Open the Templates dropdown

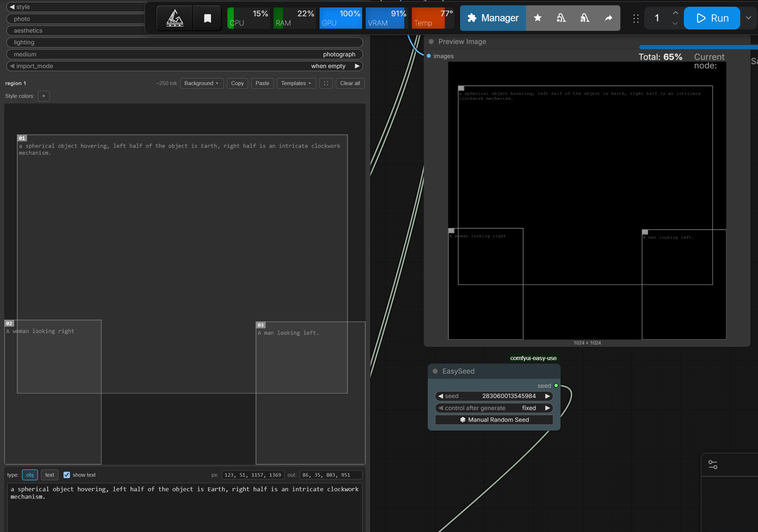coord(296,83)
